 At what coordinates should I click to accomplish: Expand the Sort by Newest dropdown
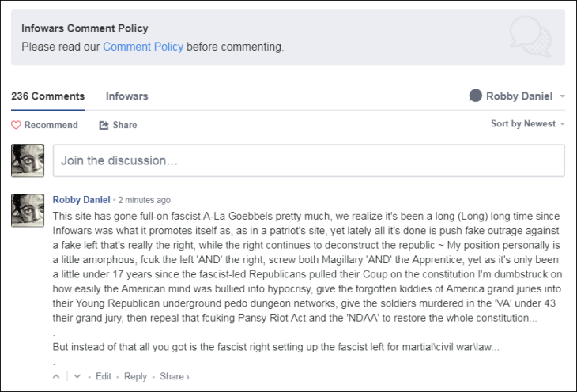pyautogui.click(x=528, y=124)
